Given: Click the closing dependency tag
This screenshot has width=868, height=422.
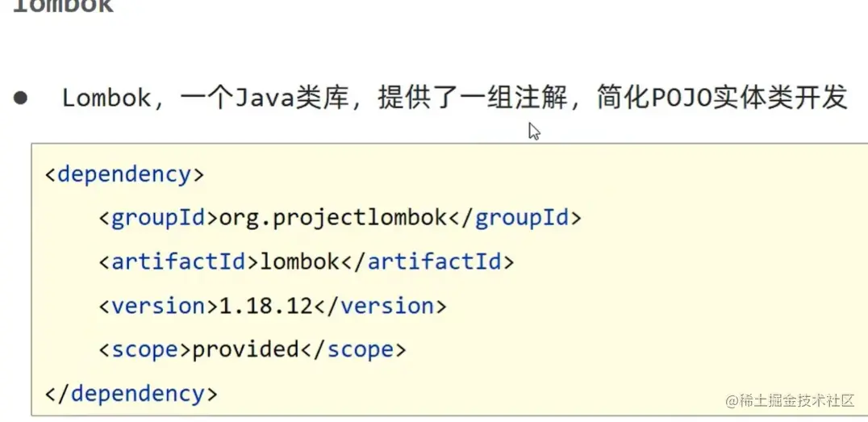Looking at the screenshot, I should click(x=131, y=394).
